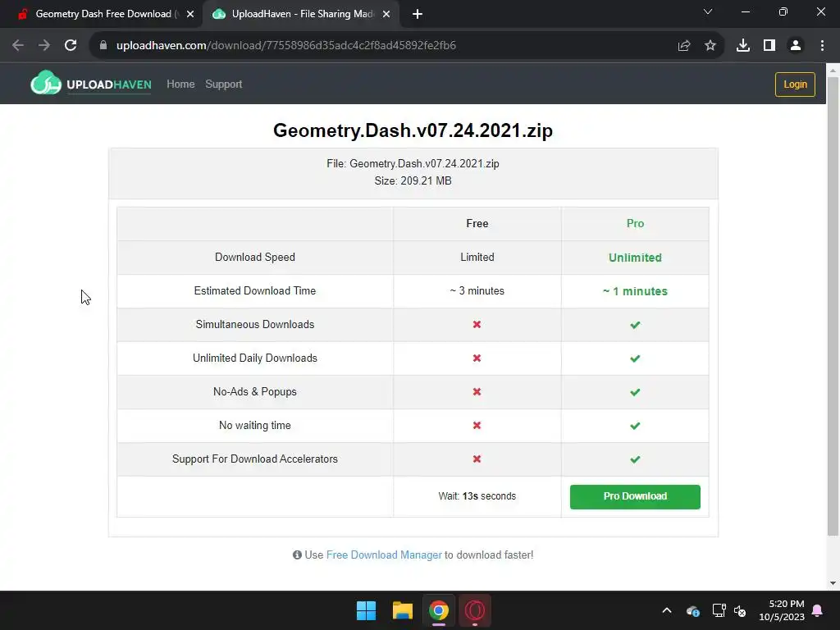Open the notification bell in the taskbar

pos(818,610)
